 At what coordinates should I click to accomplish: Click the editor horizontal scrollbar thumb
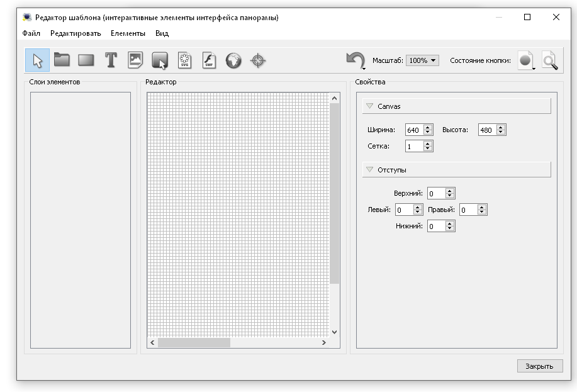(x=194, y=343)
